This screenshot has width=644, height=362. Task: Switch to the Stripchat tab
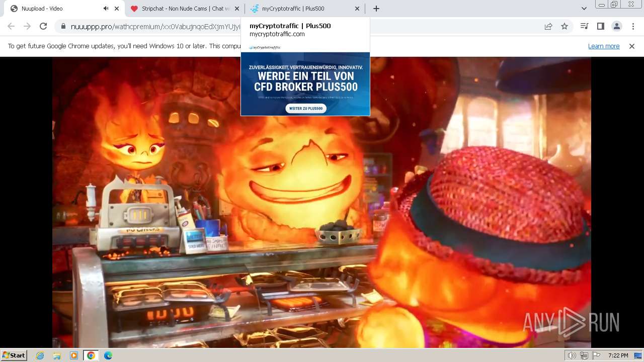(x=185, y=9)
